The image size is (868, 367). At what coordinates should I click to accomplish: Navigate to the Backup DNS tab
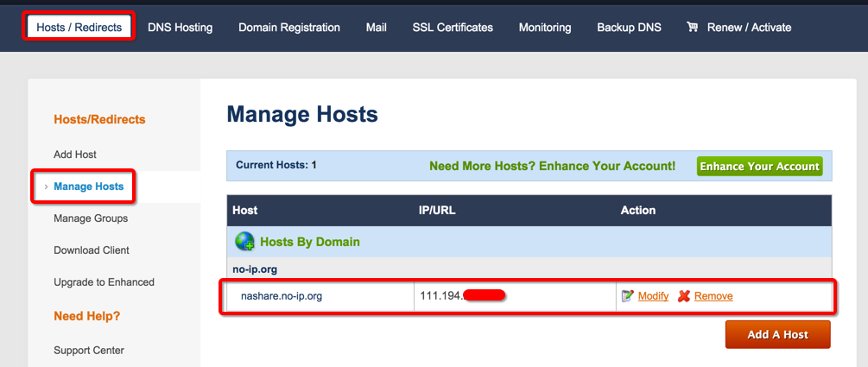tap(629, 27)
